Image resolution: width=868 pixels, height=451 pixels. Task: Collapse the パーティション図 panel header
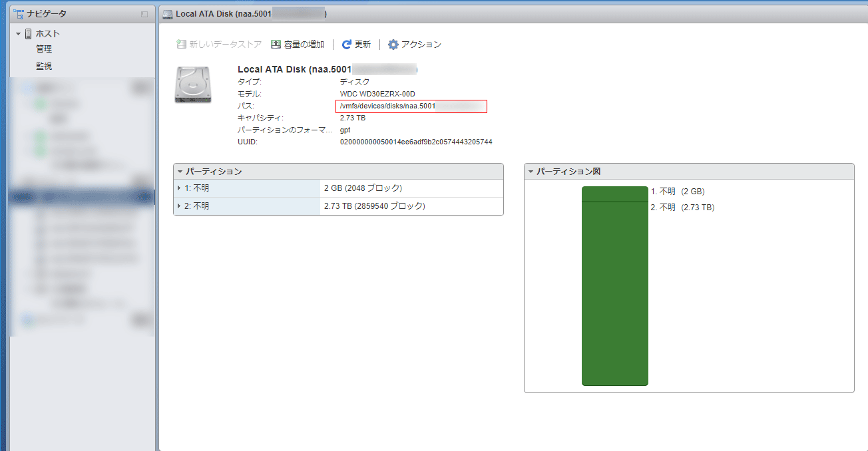531,172
